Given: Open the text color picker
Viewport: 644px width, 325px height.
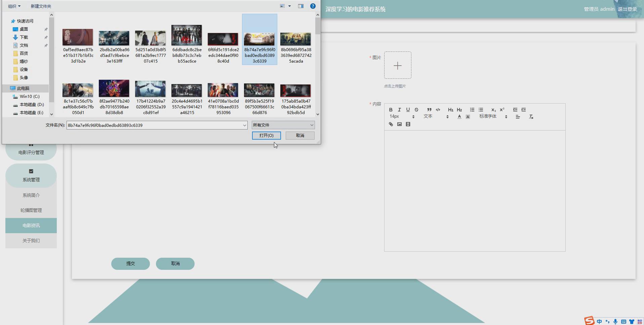Looking at the screenshot, I should click(x=459, y=117).
